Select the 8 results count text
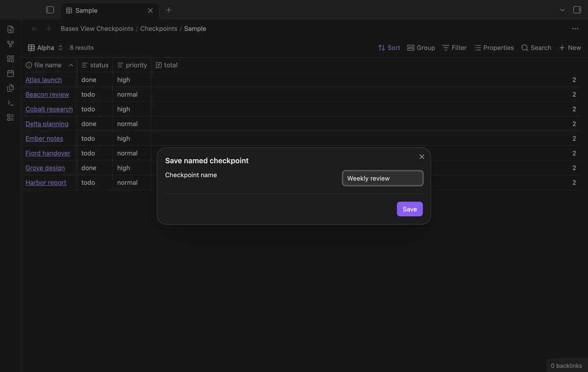This screenshot has height=372, width=588. point(82,47)
